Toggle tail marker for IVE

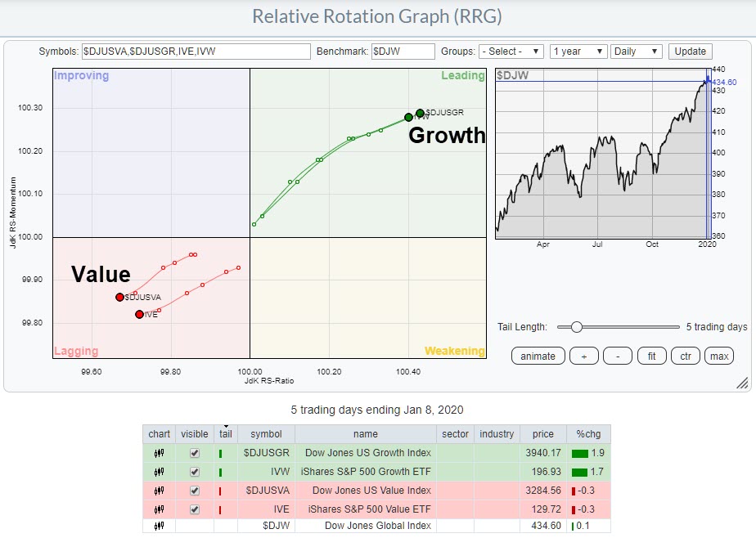click(x=220, y=509)
